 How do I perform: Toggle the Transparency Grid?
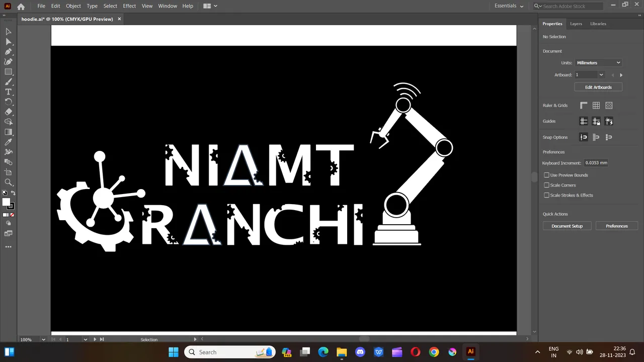click(609, 106)
